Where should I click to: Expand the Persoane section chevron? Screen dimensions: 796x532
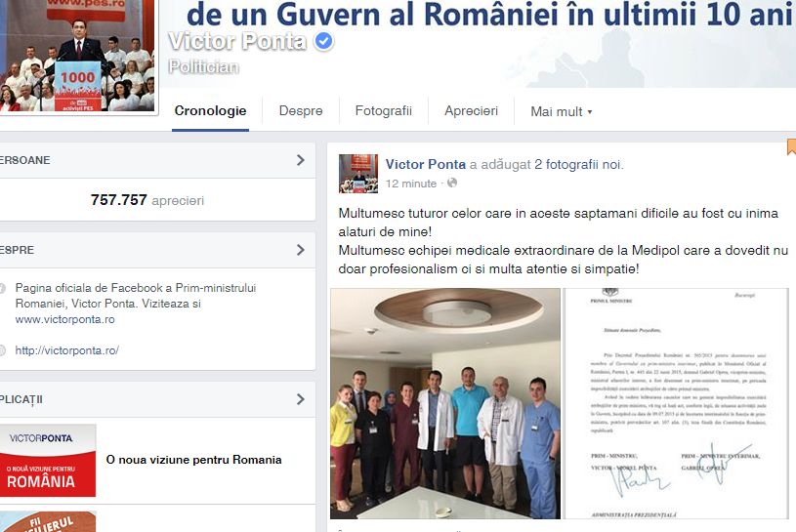coord(301,160)
